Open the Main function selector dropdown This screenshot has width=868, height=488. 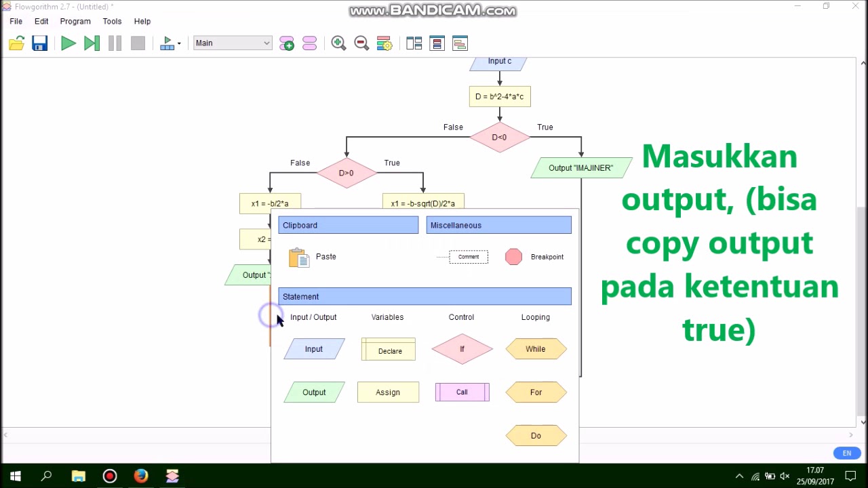tap(233, 43)
